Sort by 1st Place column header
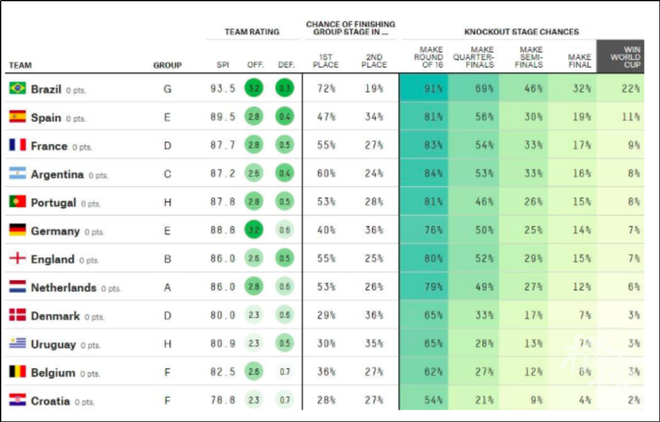Image resolution: width=660 pixels, height=422 pixels. point(325,61)
